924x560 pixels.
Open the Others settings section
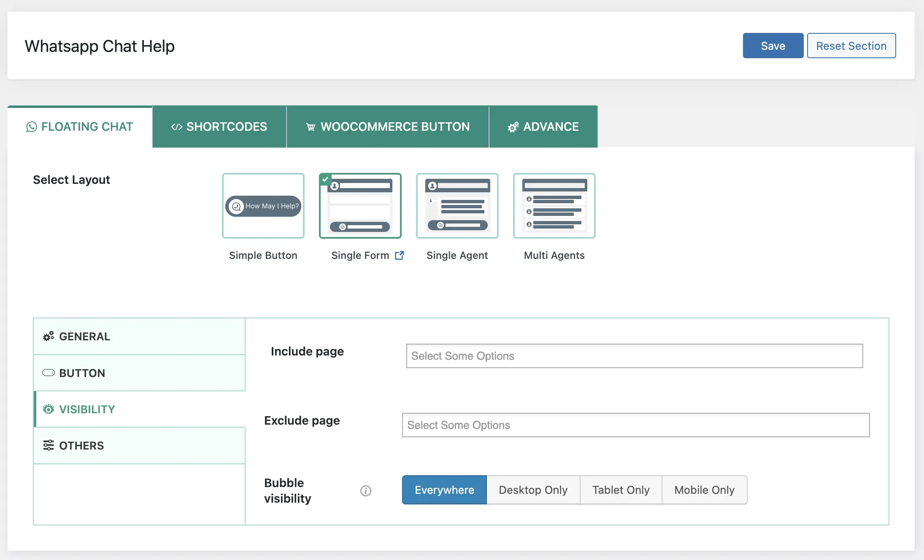139,446
